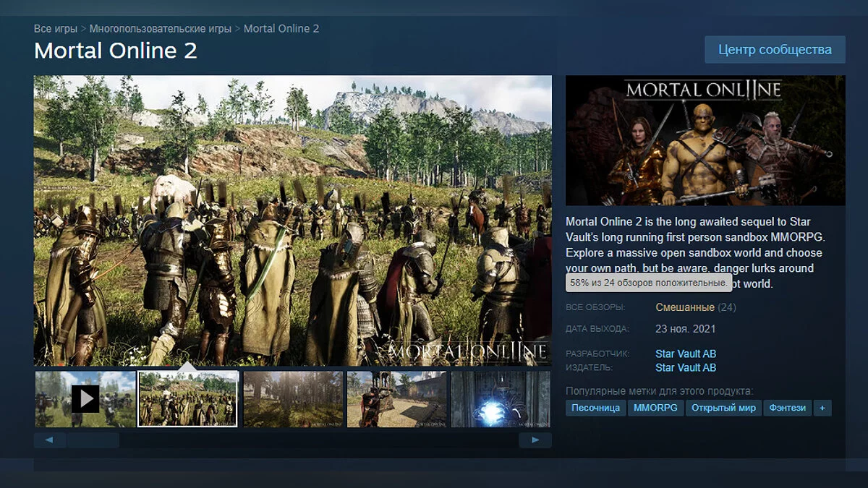Select the army field screenshot thumbnail
Screen dimensions: 868x488
point(188,399)
